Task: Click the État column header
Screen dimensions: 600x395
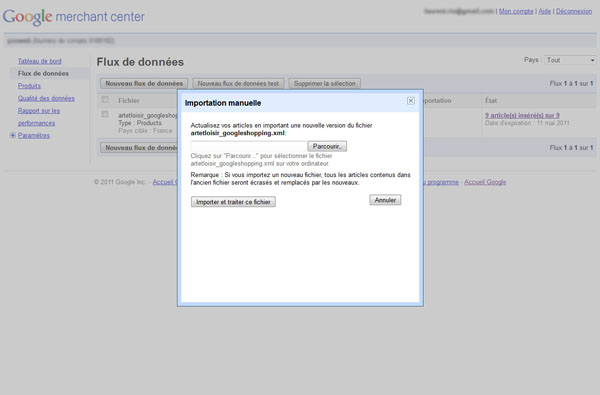Action: click(491, 101)
